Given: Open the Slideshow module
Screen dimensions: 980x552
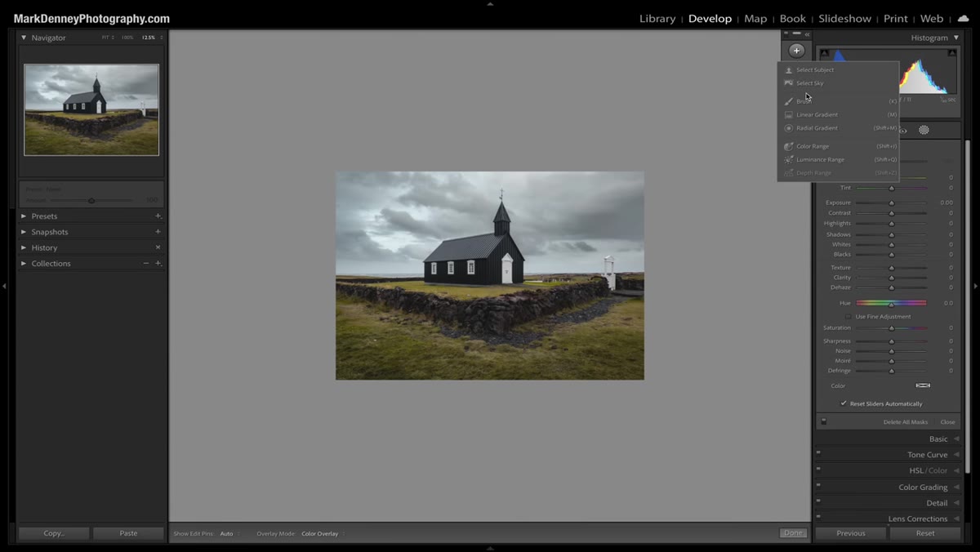Looking at the screenshot, I should coord(844,19).
